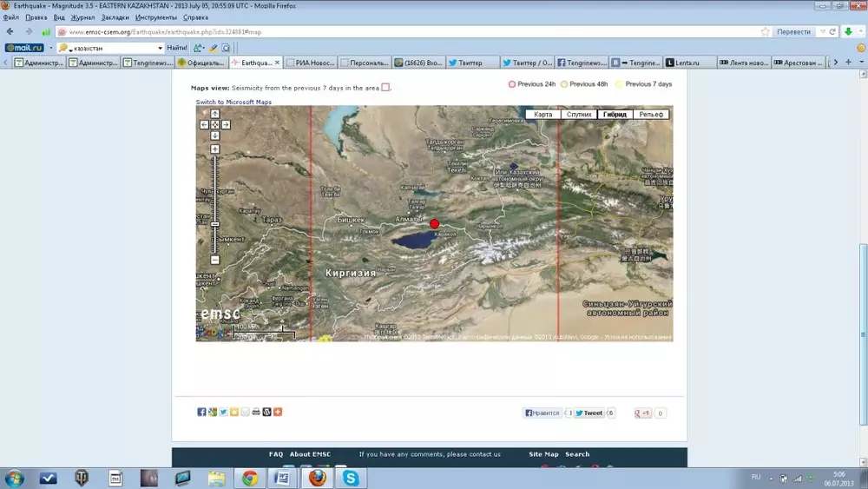
Task: Switch map to Спутник view
Action: pyautogui.click(x=578, y=115)
